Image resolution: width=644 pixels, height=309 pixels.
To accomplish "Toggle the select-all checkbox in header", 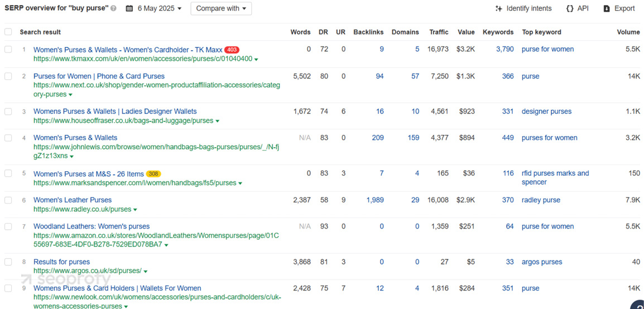I will (8, 32).
